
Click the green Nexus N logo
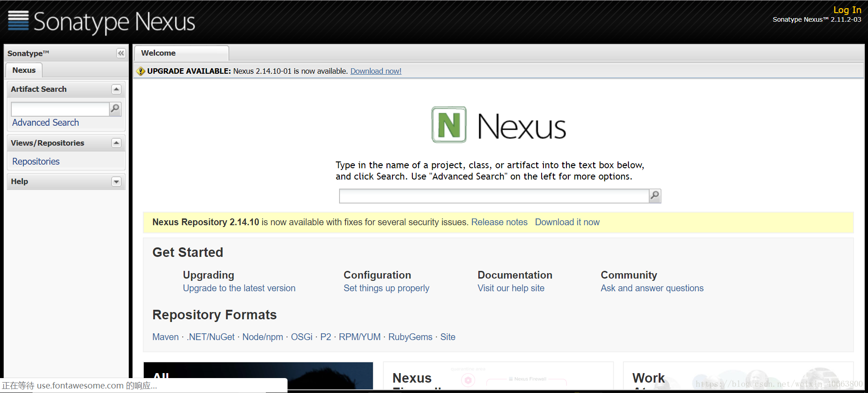coord(449,125)
